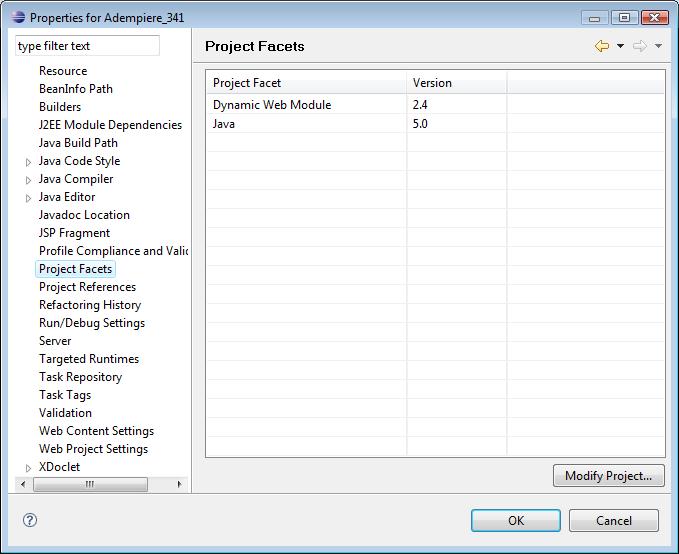This screenshot has width=679, height=554.
Task: Expand the Java Editor tree node
Action: [x=28, y=198]
